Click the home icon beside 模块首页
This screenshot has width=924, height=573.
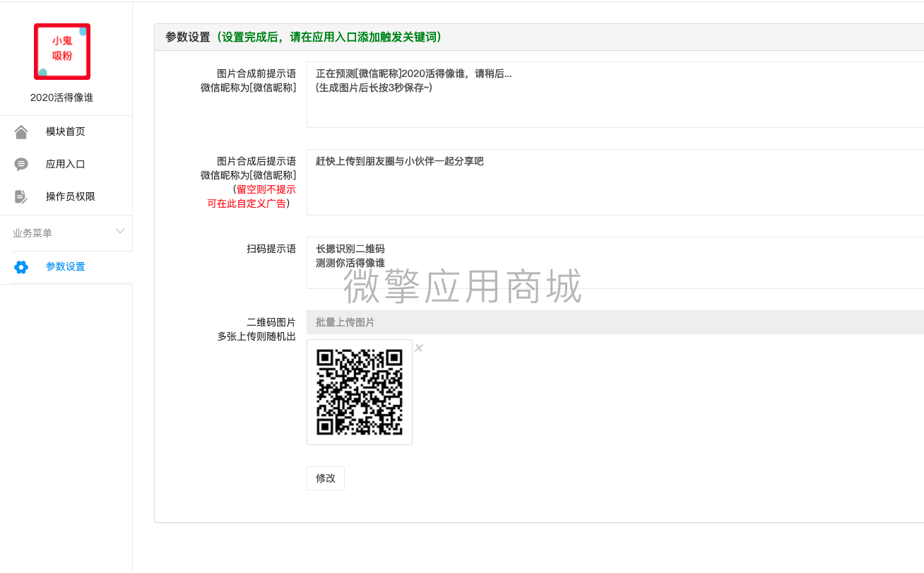[x=21, y=132]
